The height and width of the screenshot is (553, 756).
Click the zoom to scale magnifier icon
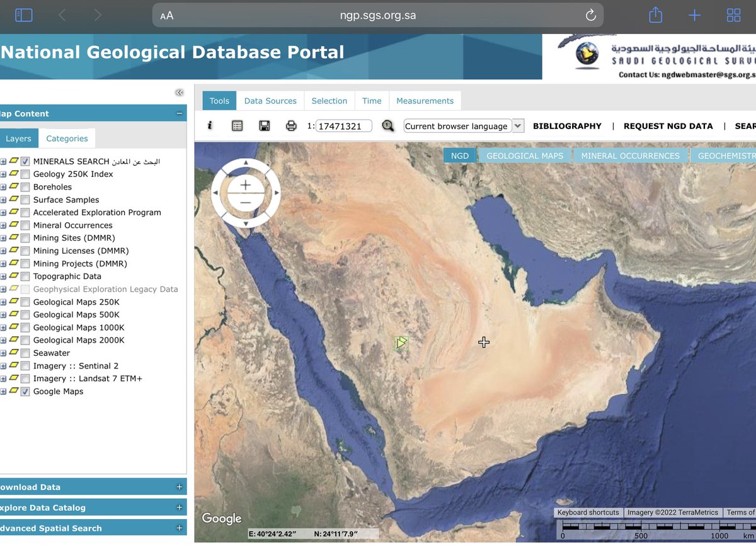[388, 126]
